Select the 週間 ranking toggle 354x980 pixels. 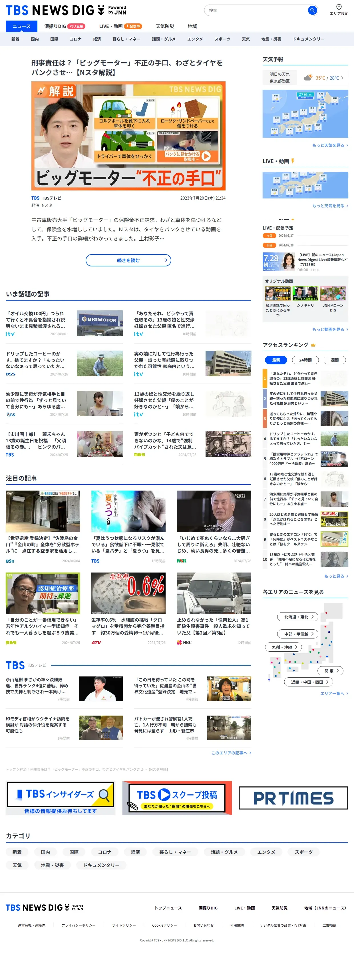click(335, 360)
